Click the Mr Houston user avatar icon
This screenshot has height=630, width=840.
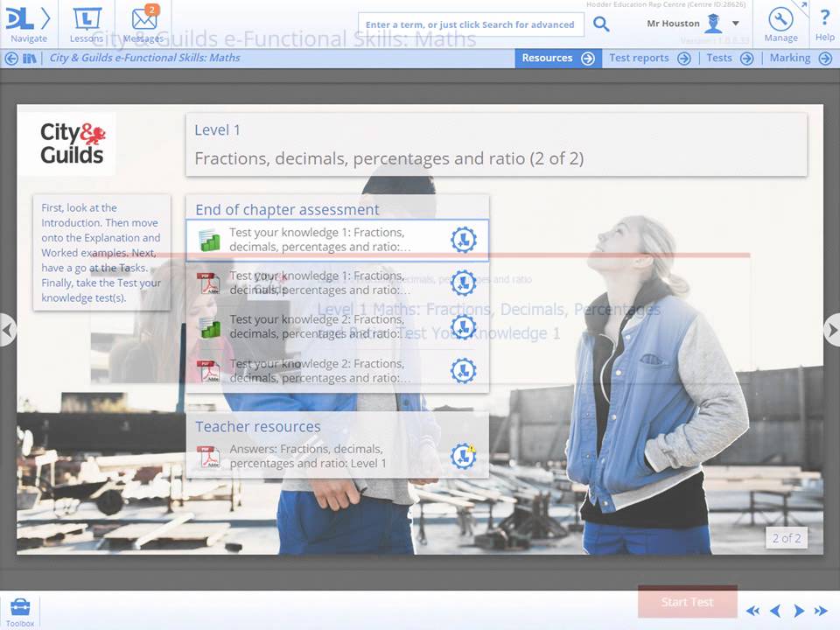(714, 24)
